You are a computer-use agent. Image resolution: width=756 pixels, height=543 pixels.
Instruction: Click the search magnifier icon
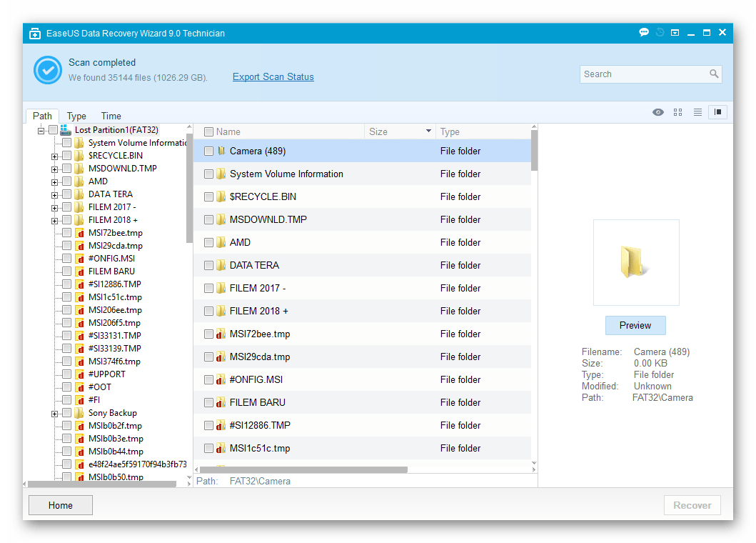click(x=714, y=74)
